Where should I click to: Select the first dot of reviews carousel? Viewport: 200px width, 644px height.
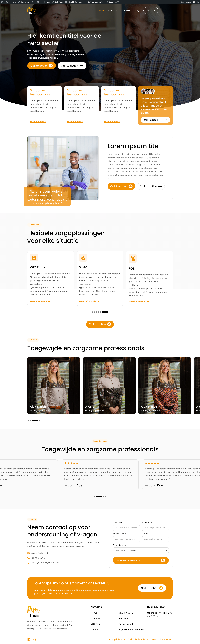tap(95, 496)
